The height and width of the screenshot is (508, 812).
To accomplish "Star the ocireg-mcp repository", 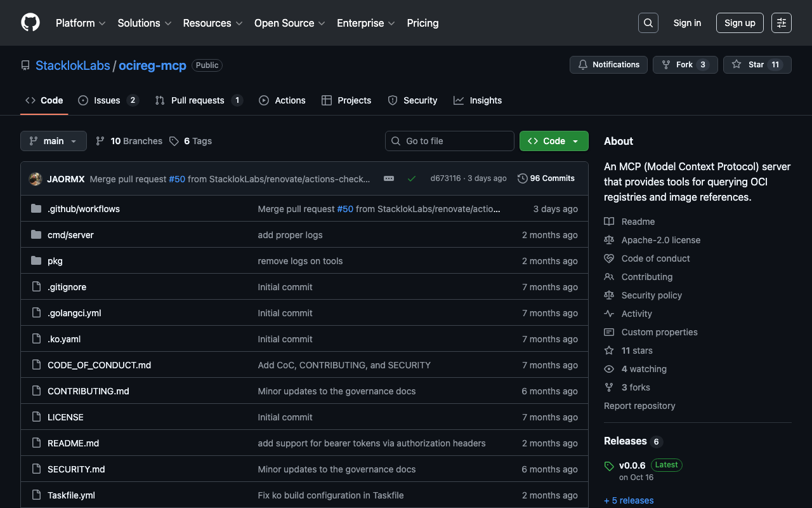I will pyautogui.click(x=749, y=65).
